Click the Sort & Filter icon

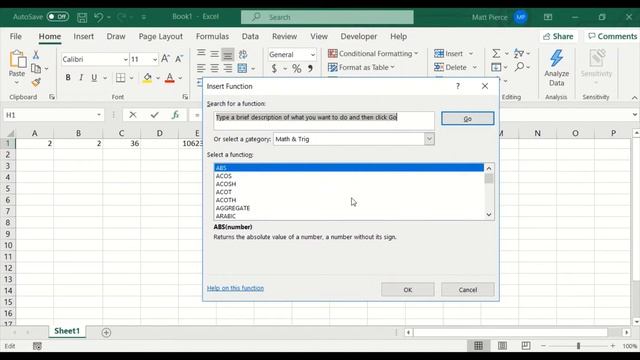click(519, 53)
